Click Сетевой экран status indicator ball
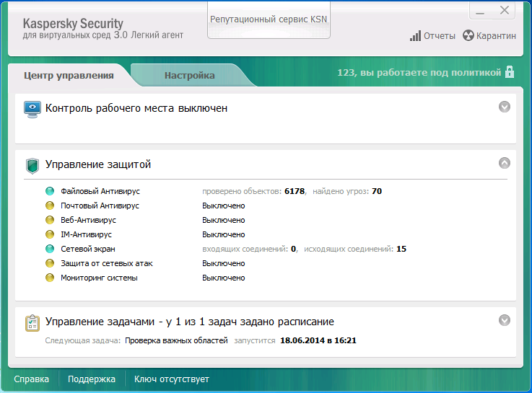 (50, 249)
